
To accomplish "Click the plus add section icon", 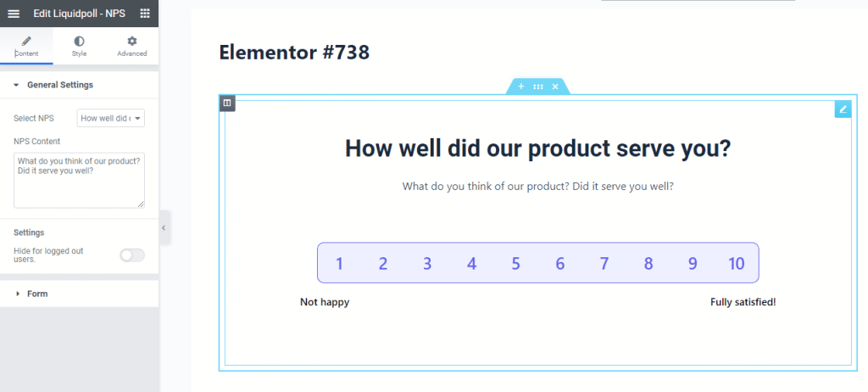I will (x=521, y=87).
